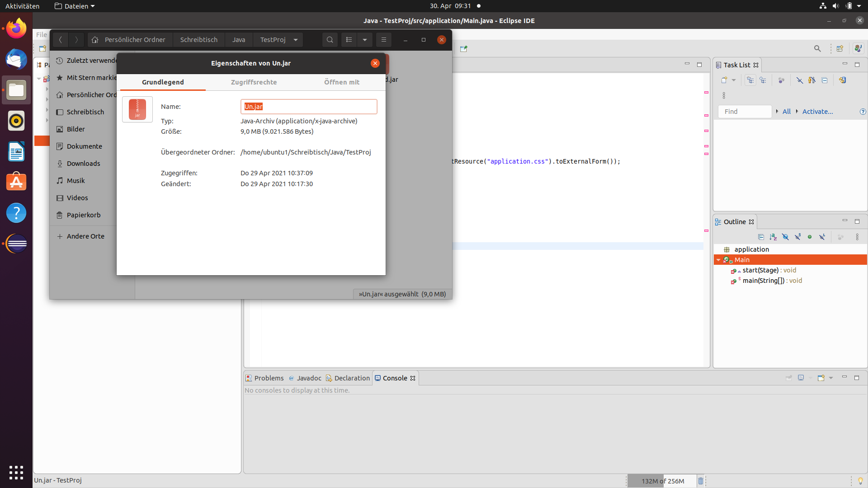This screenshot has height=488, width=868.
Task: Click the jar file icon thumbnail in properties
Action: point(137,109)
